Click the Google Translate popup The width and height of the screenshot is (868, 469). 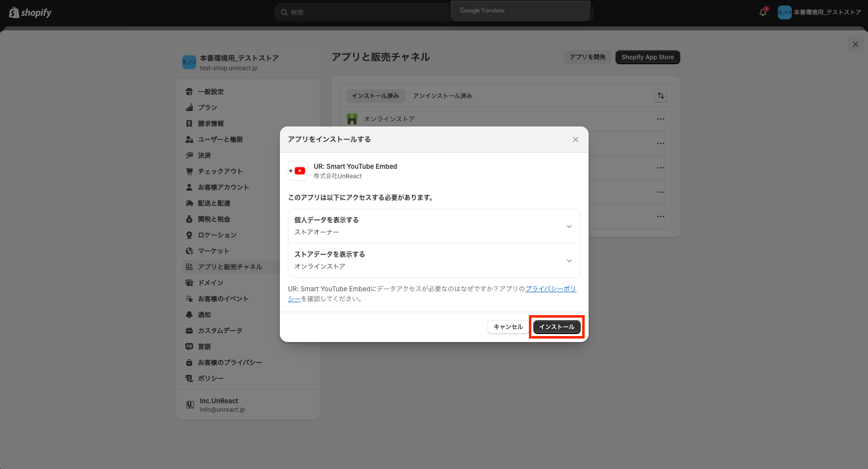(x=520, y=10)
